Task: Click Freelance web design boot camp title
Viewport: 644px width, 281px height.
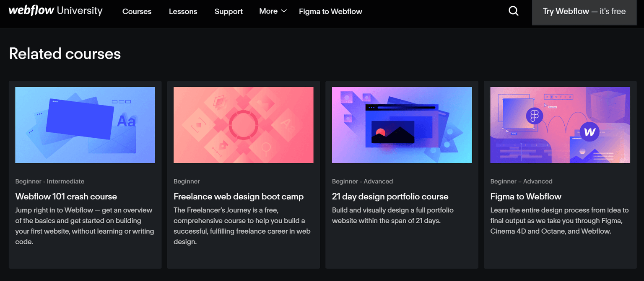Action: (x=238, y=196)
